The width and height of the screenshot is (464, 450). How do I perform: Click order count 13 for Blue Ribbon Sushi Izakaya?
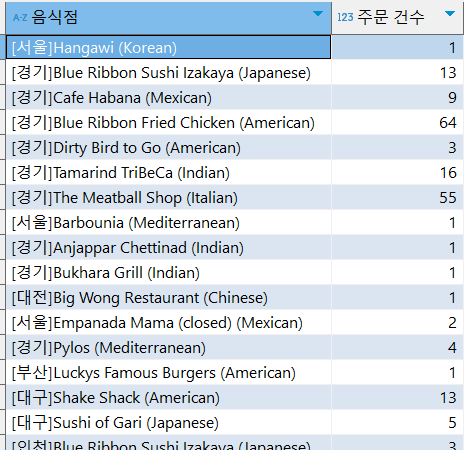[x=398, y=72]
